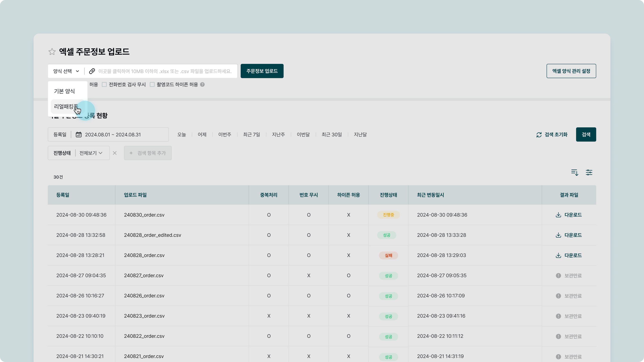This screenshot has height=362, width=644.
Task: Select the 최근 7일 quick date filter
Action: pos(252,135)
